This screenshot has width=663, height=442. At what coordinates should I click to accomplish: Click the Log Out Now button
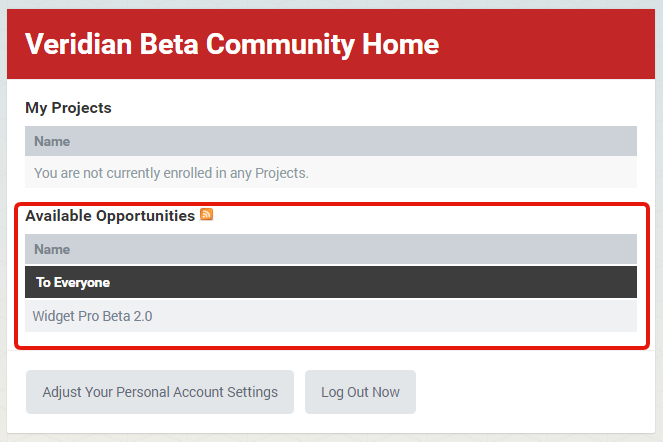(x=360, y=392)
